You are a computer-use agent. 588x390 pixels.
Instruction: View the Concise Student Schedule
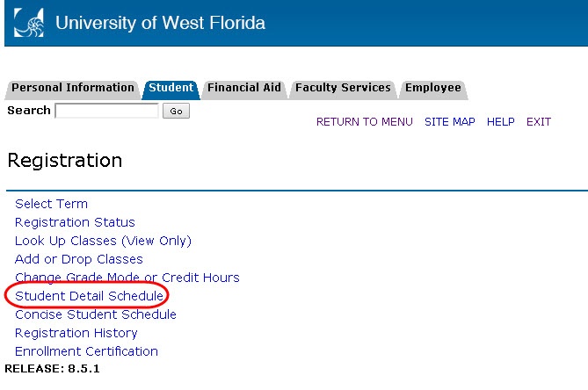point(96,314)
